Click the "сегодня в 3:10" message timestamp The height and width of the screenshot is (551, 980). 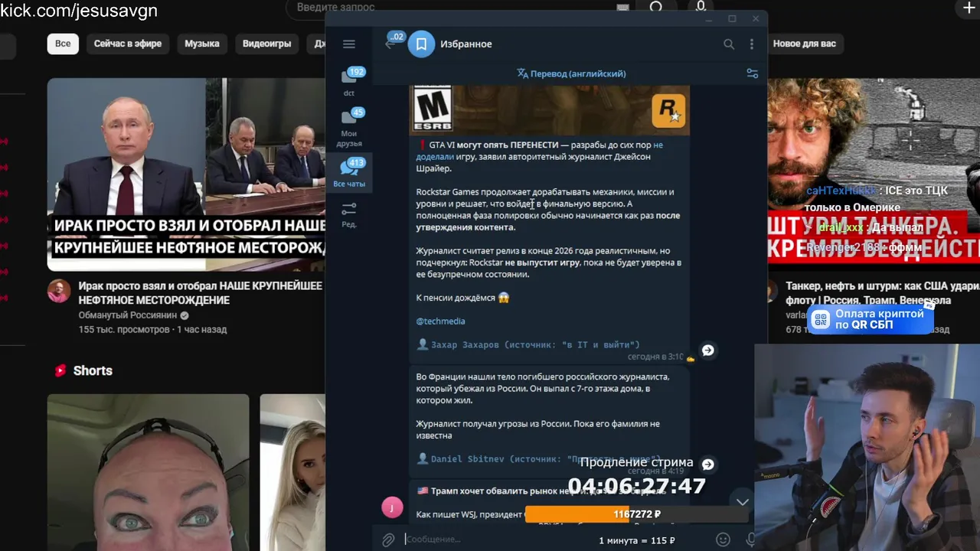[655, 357]
